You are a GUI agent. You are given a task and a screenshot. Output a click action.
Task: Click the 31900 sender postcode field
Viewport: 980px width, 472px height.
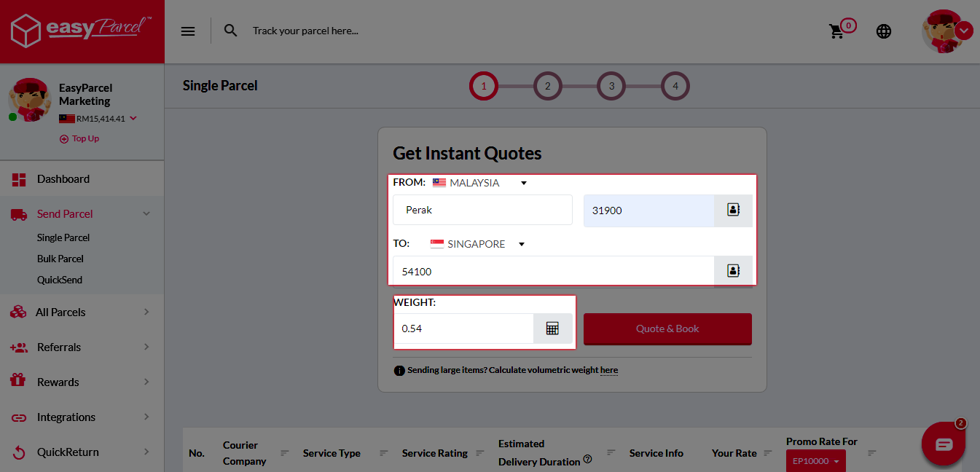tap(649, 211)
